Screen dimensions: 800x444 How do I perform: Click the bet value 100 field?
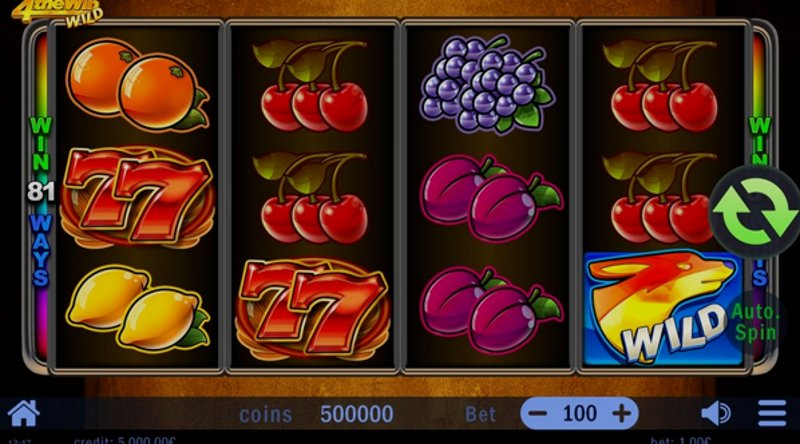coord(580,413)
